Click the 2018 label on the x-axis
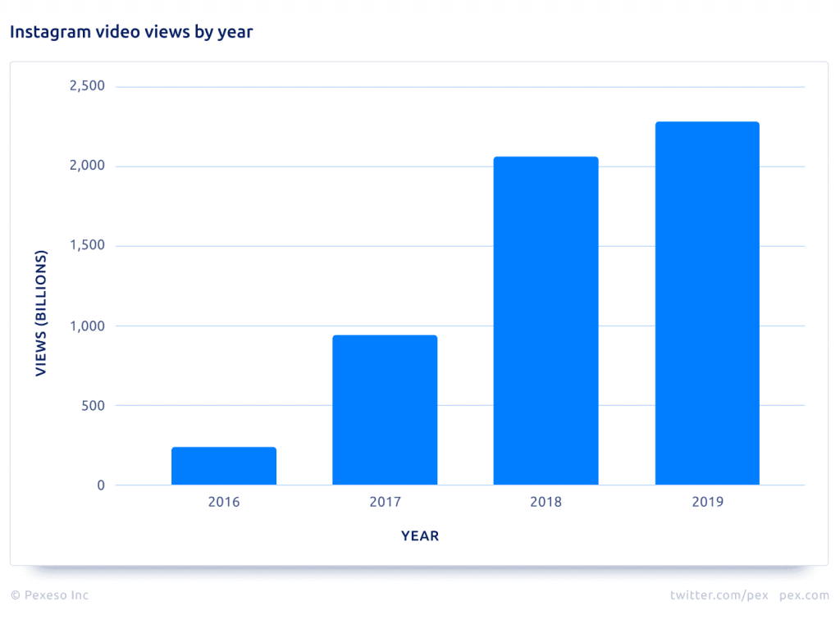Image resolution: width=840 pixels, height=624 pixels. (546, 501)
